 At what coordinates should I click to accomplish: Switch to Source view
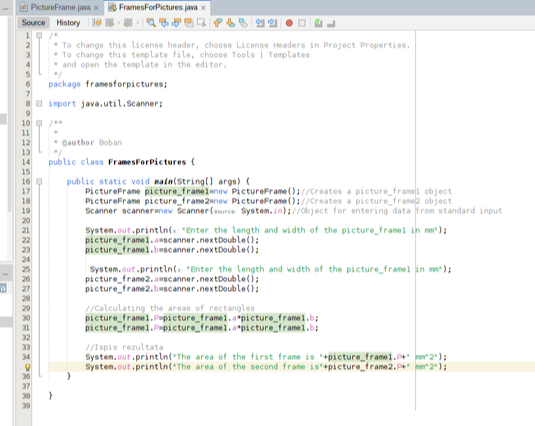(x=33, y=23)
